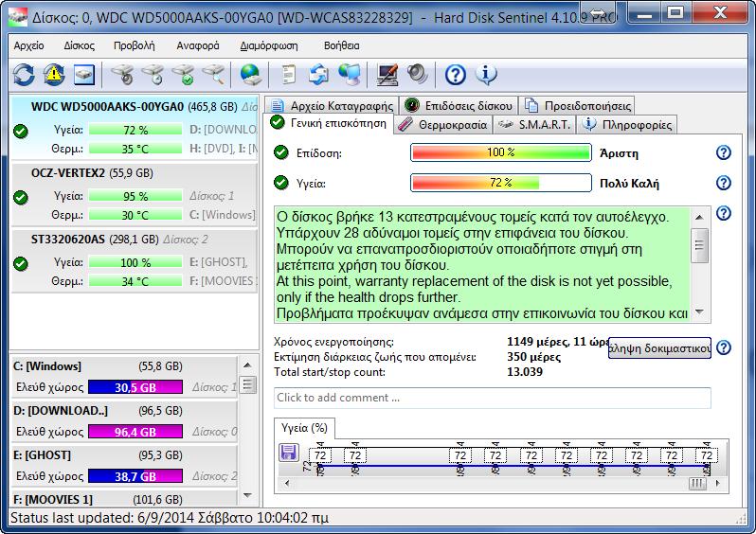756x534 pixels.
Task: Switch to the S.M.A.R.T. tab
Action: point(534,125)
